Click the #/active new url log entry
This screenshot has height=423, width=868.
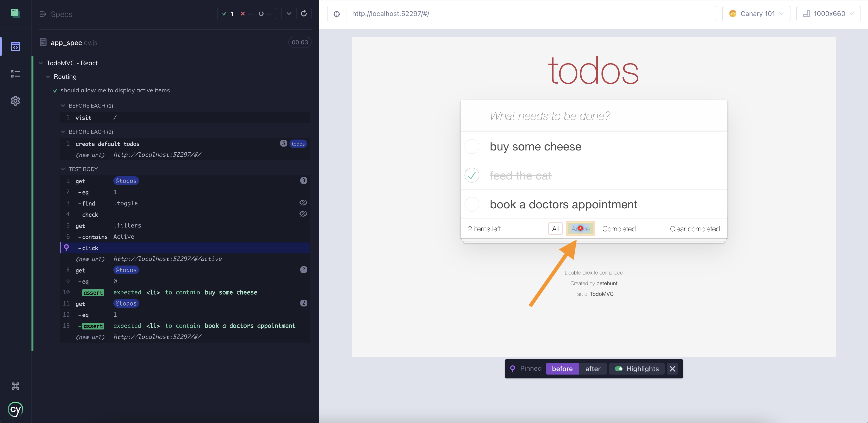point(185,258)
